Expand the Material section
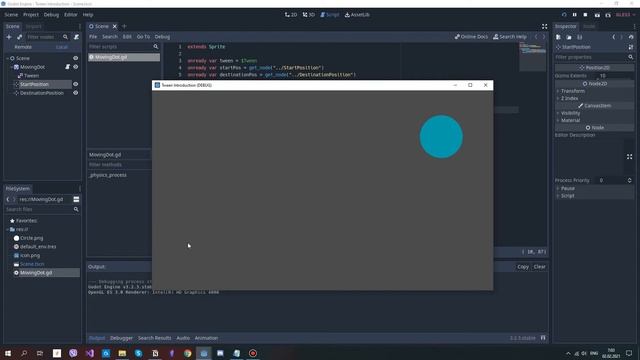 [570, 120]
